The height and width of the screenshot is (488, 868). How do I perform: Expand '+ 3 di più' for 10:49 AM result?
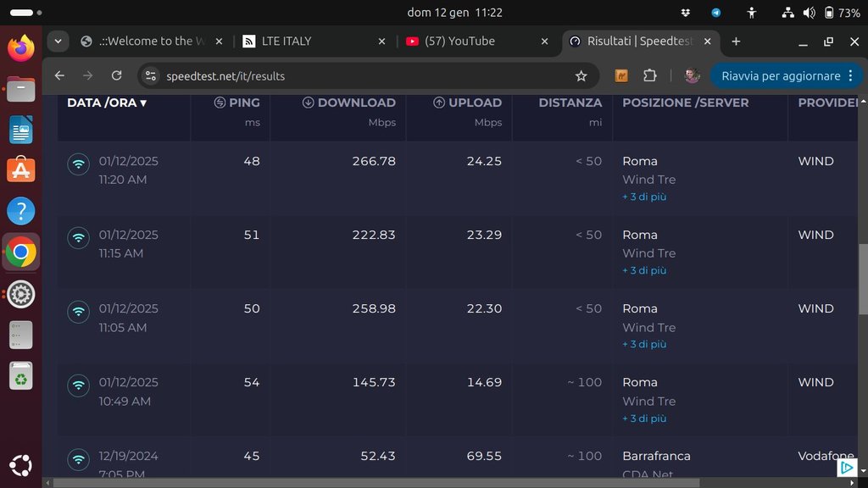click(x=644, y=419)
